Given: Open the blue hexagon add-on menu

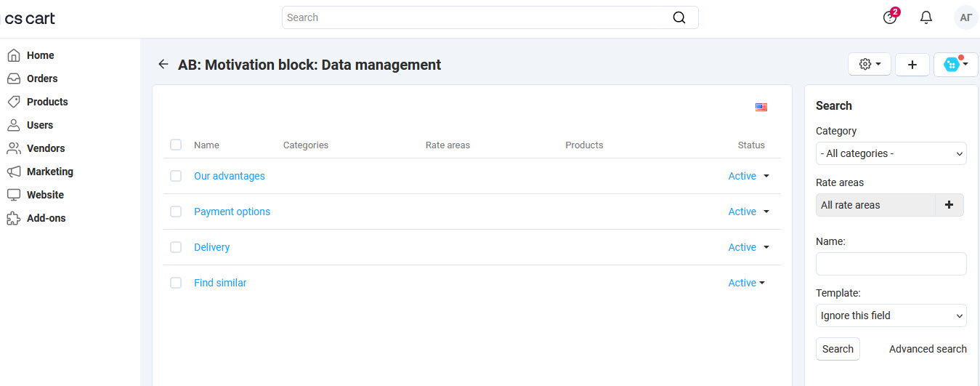Looking at the screenshot, I should point(955,64).
